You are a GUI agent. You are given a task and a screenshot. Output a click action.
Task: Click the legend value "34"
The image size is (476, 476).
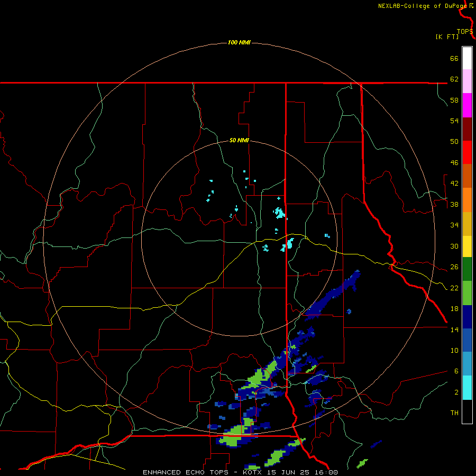click(x=454, y=225)
